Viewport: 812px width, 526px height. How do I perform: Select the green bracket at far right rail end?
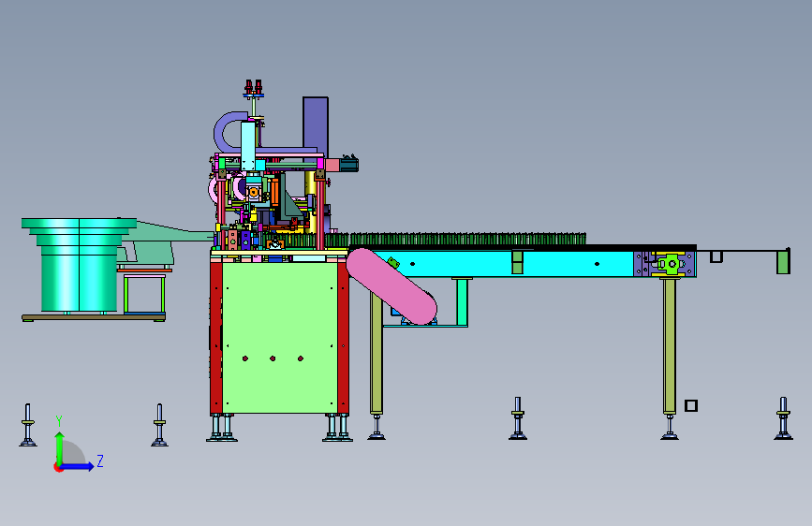[x=784, y=261]
